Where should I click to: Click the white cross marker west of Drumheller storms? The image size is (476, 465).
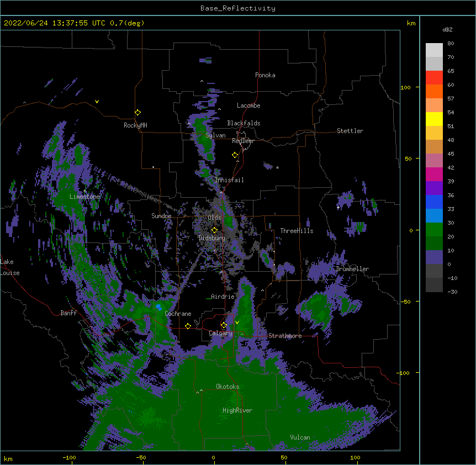coord(338,207)
